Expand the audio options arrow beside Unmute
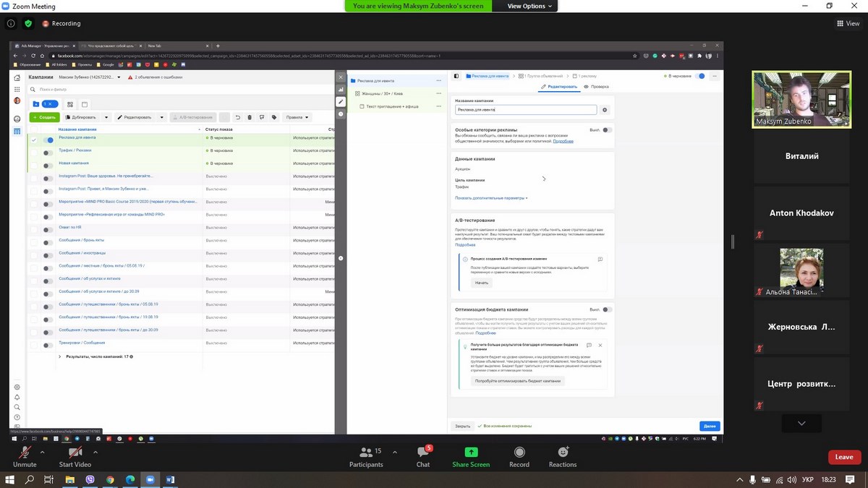This screenshot has width=868, height=488. pos(43,452)
